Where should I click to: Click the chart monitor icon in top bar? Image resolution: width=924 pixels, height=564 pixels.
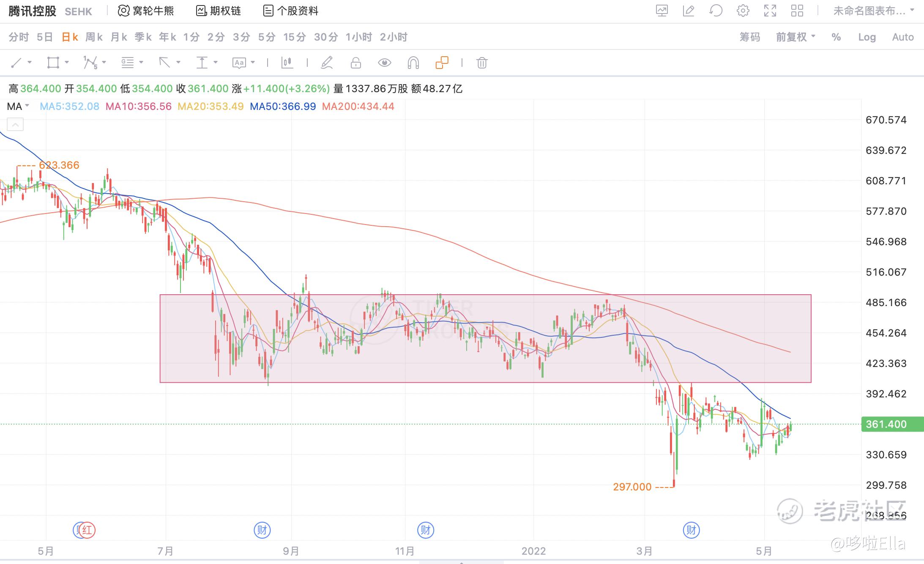click(x=662, y=11)
